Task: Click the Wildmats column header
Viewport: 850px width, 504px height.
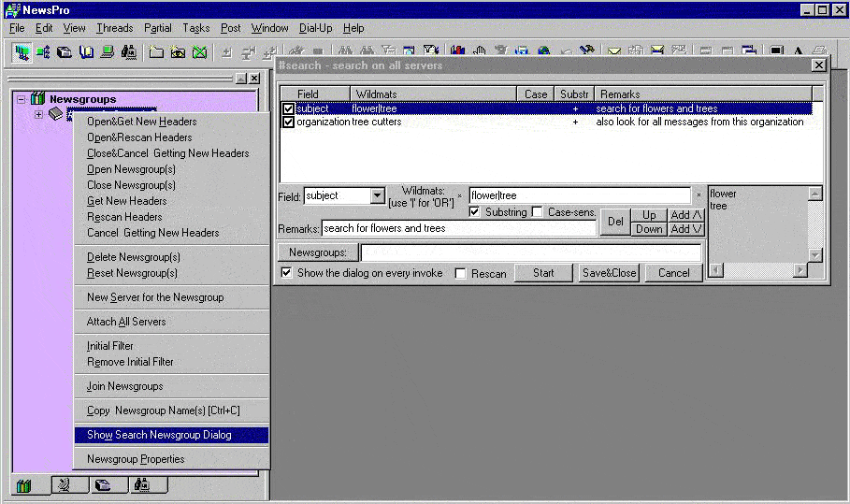Action: (433, 94)
